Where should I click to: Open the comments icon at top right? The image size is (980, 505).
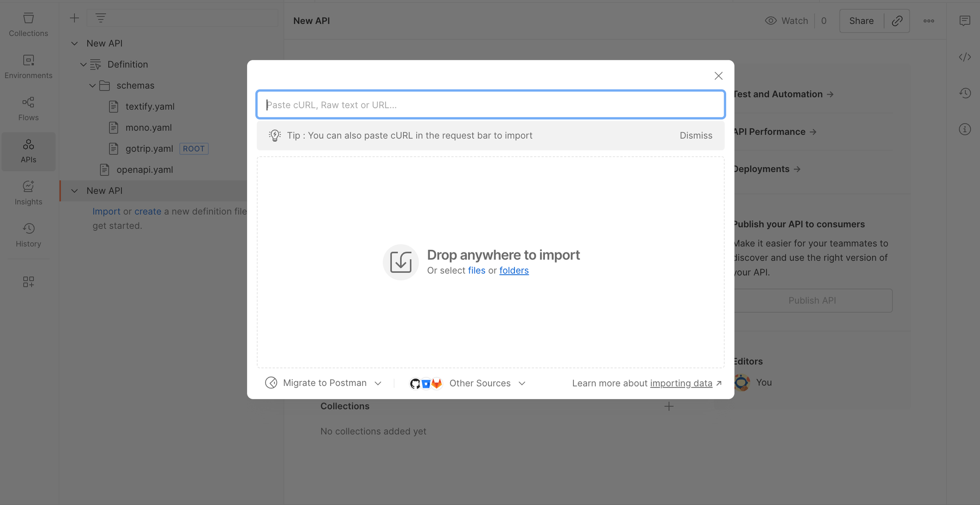coord(964,21)
